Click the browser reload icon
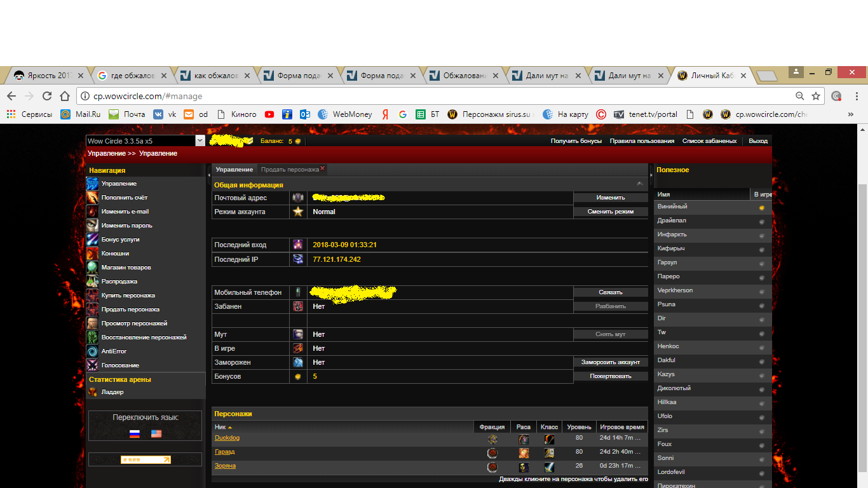This screenshot has width=868, height=488. coord(47,96)
